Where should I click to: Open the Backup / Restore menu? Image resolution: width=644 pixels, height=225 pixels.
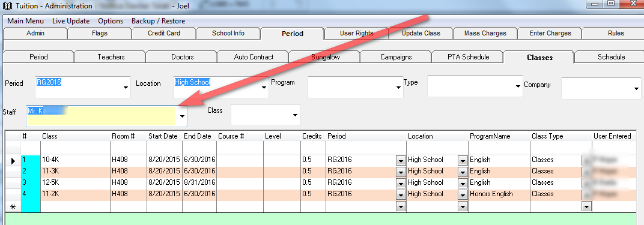[x=158, y=21]
